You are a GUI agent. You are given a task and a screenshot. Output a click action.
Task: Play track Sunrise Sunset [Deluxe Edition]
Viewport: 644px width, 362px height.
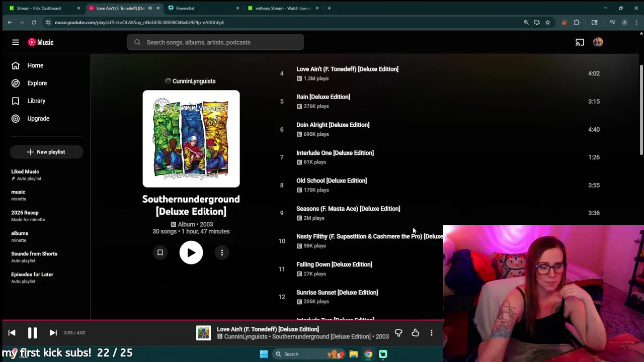[x=337, y=292]
